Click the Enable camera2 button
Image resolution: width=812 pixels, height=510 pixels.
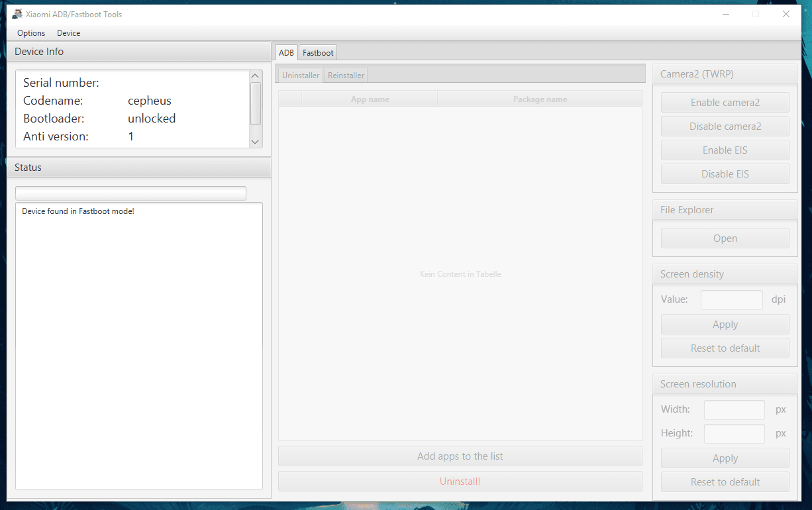725,103
